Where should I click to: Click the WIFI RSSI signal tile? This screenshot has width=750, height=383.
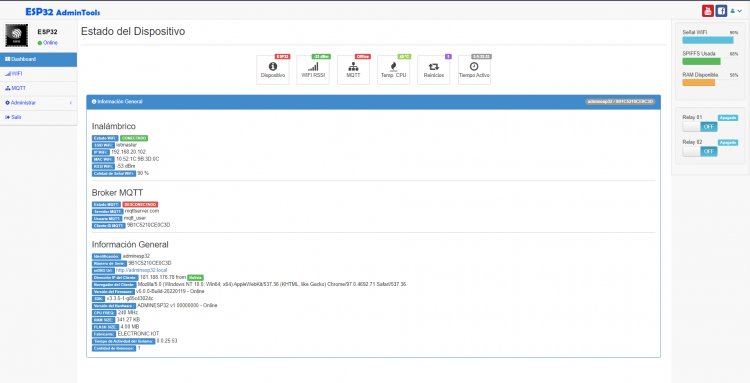coord(313,70)
